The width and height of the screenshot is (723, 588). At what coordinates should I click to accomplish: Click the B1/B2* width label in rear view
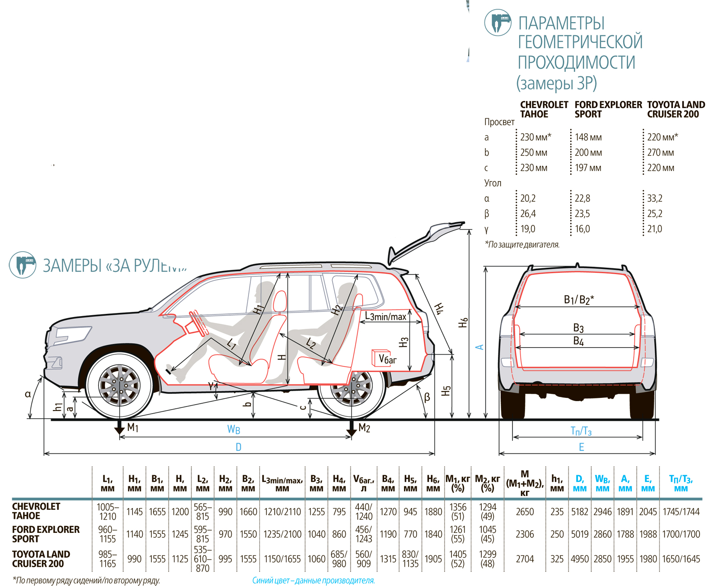coord(578,299)
